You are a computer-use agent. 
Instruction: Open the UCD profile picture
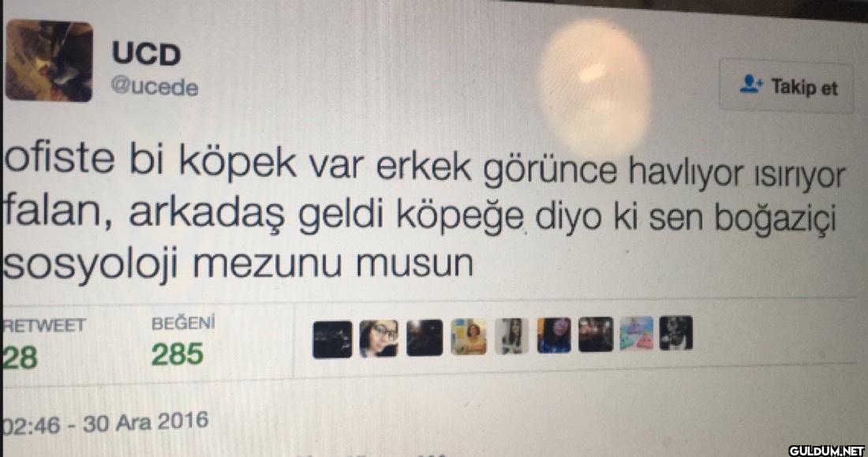[49, 61]
